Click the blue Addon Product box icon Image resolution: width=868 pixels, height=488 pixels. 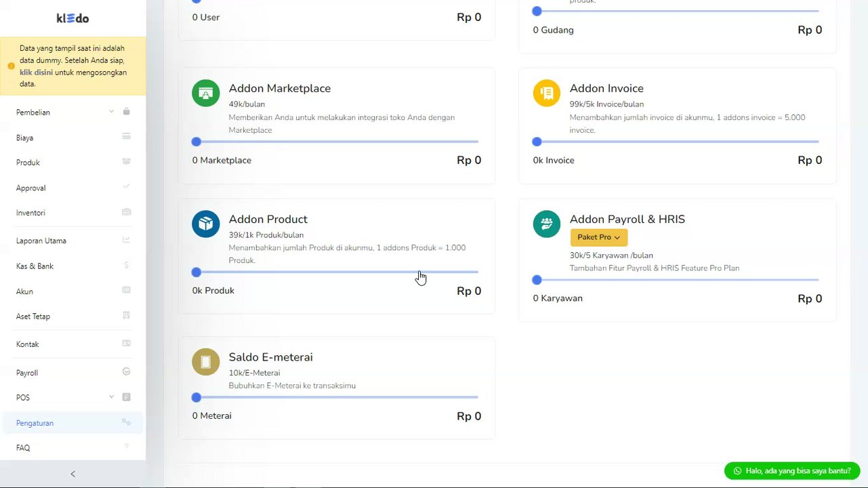(x=205, y=224)
